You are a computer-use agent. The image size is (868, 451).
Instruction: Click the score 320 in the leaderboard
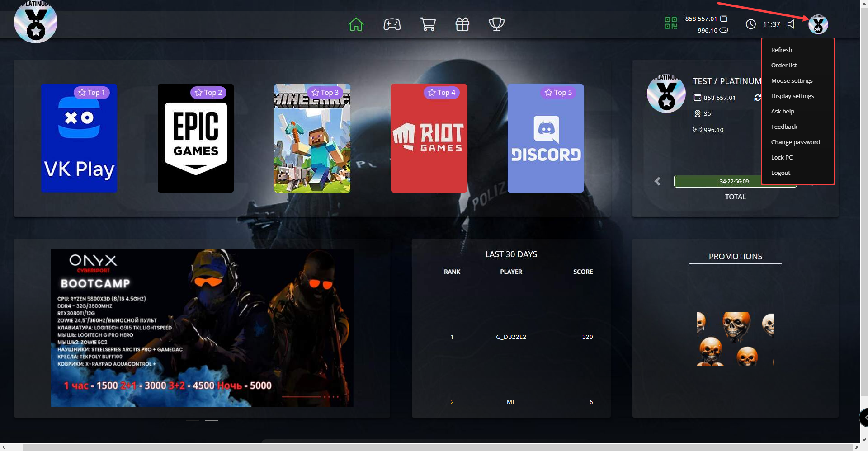pos(588,337)
